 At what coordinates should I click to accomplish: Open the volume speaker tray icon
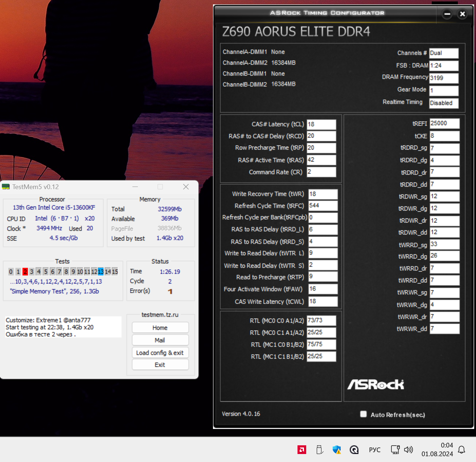click(409, 450)
